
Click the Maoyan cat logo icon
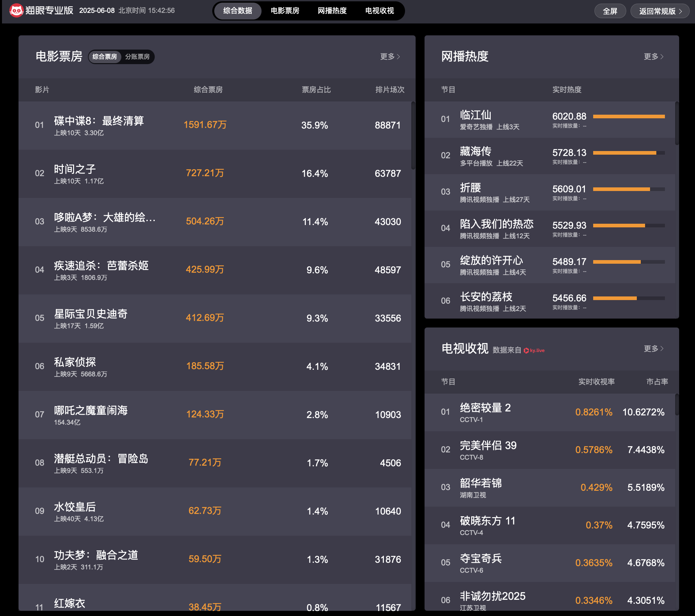point(16,11)
